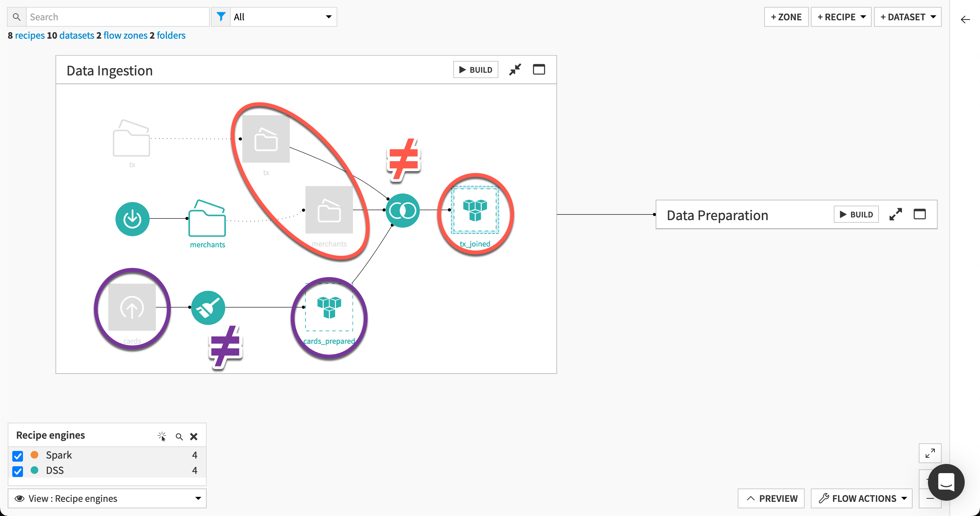Click the orange Spark engine color dot
Viewport: 980px width, 516px height.
[34, 455]
